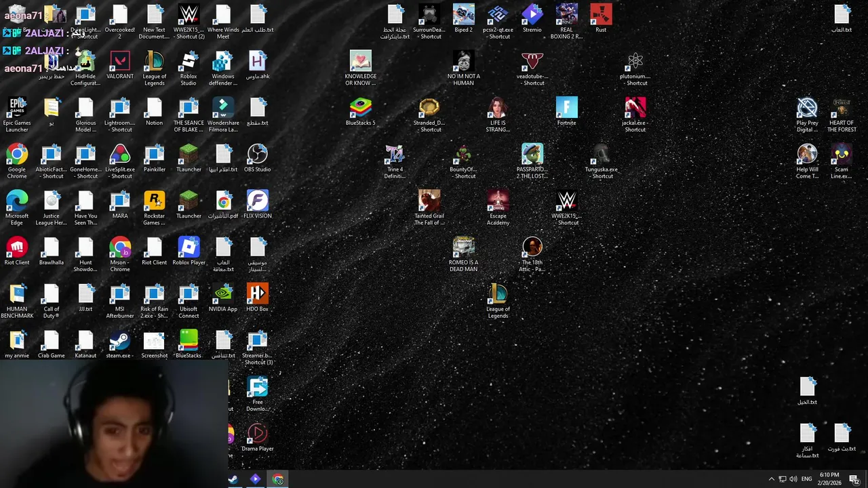Open the Crab Game icon
Screen dimensions: 868x488
[x=52, y=344]
